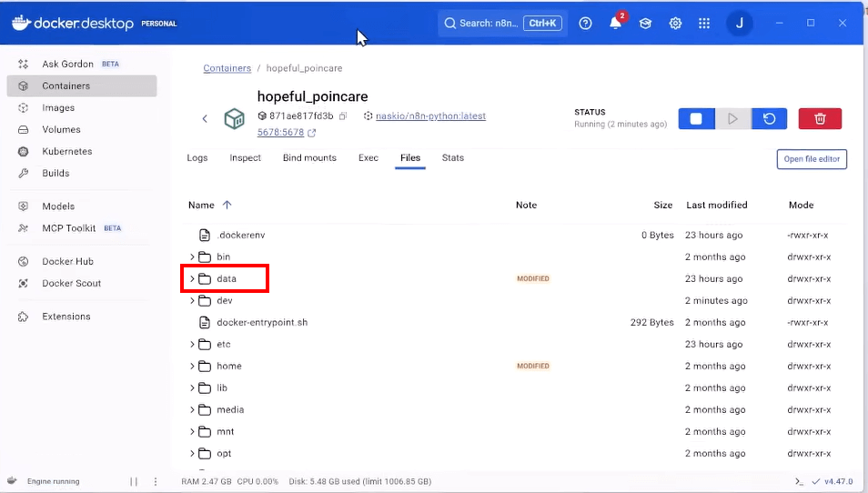Open the J account avatar

click(x=739, y=24)
